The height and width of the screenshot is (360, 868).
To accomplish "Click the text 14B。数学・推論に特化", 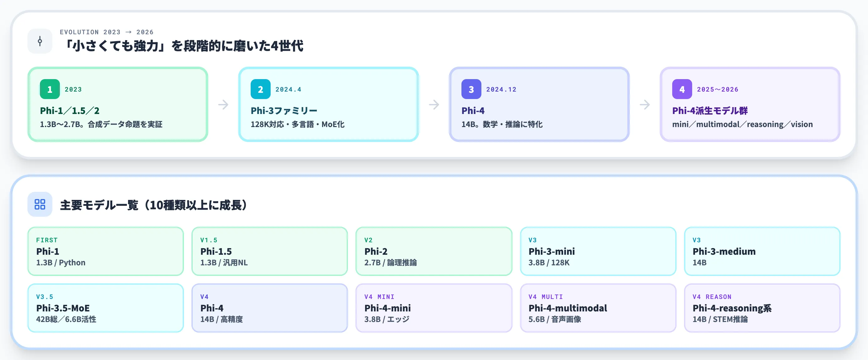I will click(x=502, y=124).
